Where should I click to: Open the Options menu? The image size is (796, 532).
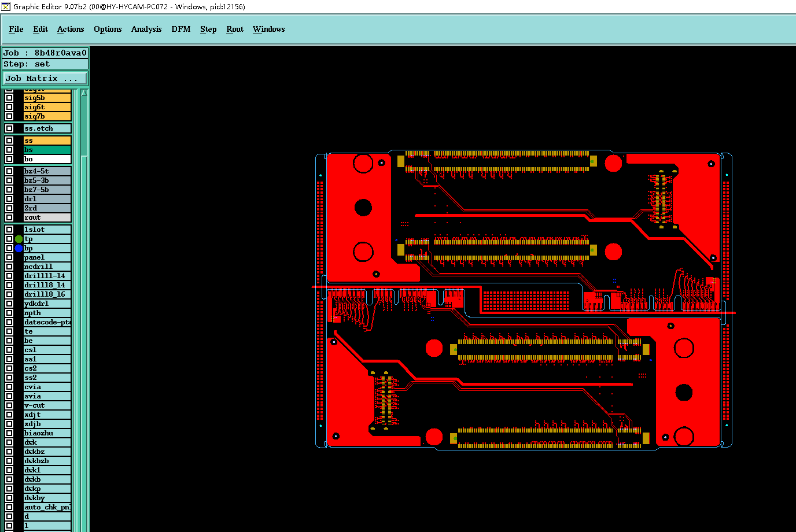pos(108,29)
